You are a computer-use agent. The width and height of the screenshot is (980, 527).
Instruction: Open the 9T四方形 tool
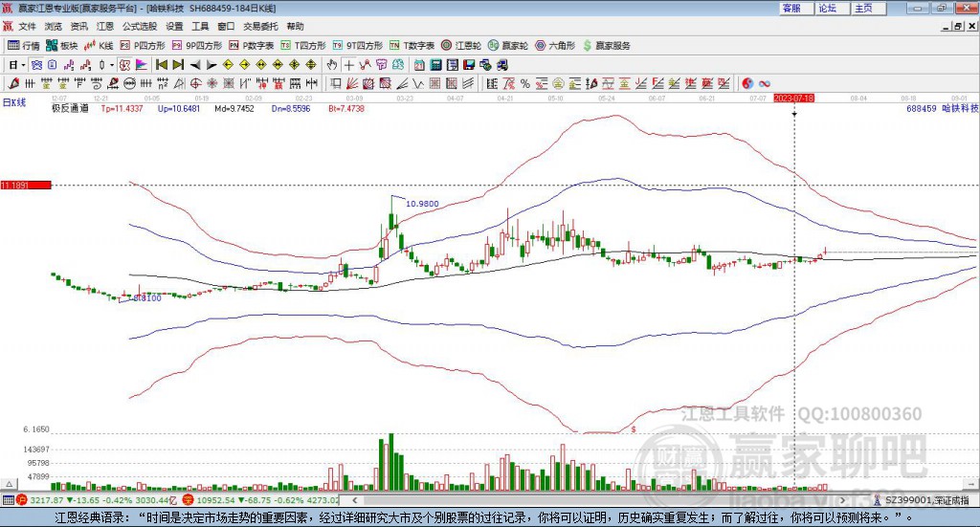pos(358,46)
